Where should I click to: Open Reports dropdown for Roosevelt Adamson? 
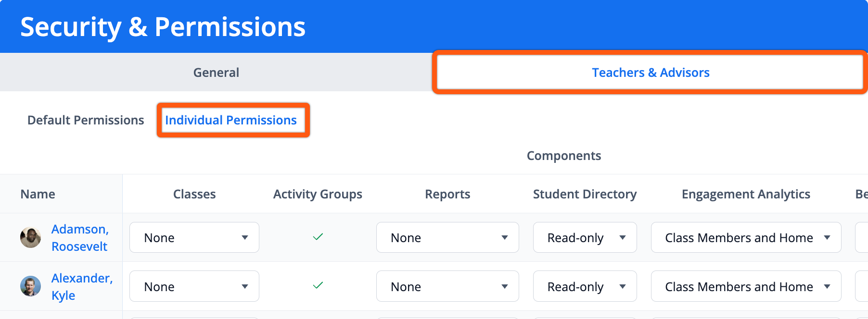(x=447, y=237)
